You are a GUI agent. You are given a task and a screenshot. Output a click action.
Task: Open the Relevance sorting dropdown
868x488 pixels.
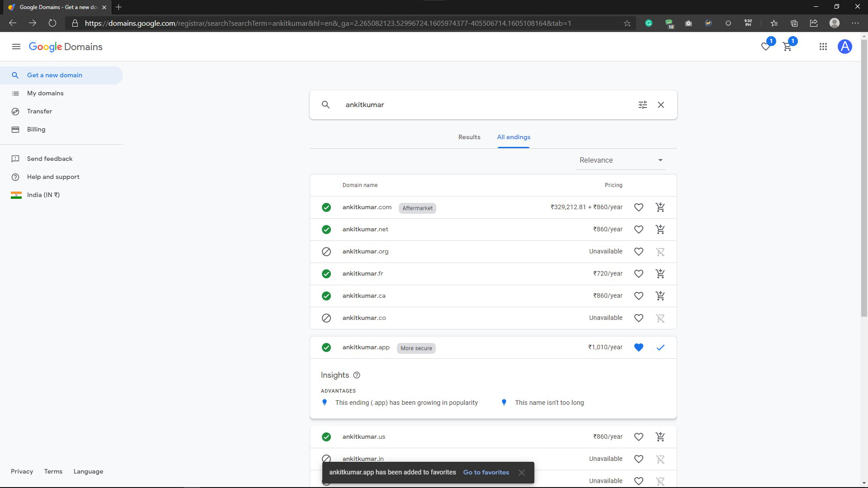coord(620,160)
